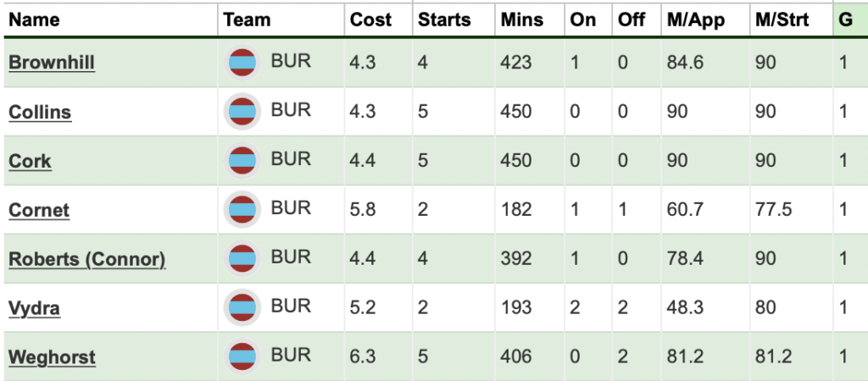The image size is (868, 381).
Task: Open Cornet's player profile link
Action: pyautogui.click(x=39, y=210)
